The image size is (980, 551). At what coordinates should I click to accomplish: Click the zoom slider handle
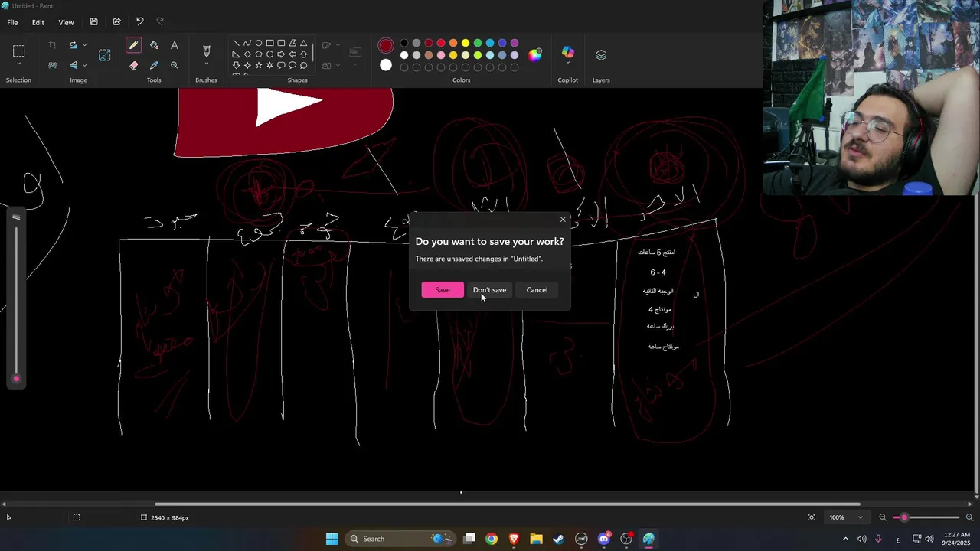pos(904,517)
